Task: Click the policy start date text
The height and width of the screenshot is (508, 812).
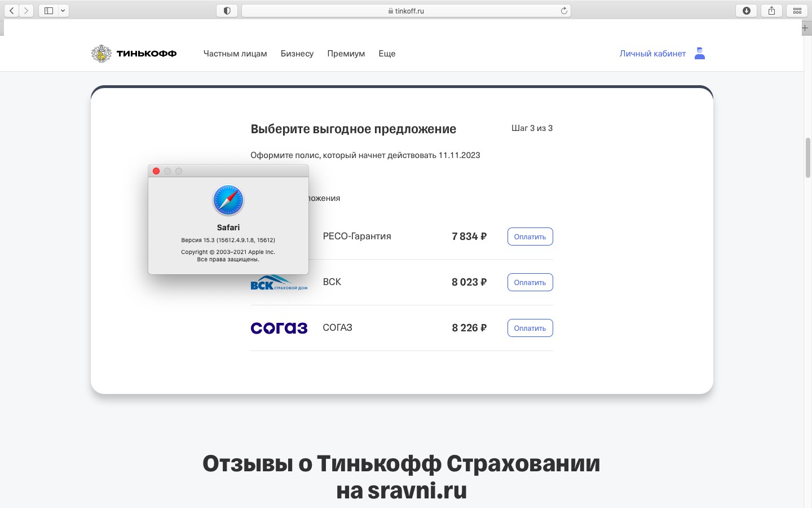Action: [x=365, y=155]
